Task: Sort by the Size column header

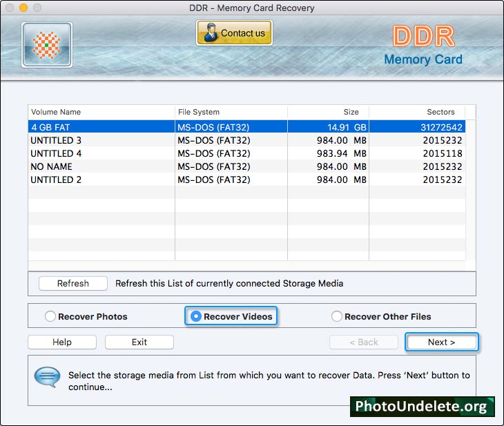Action: point(328,112)
